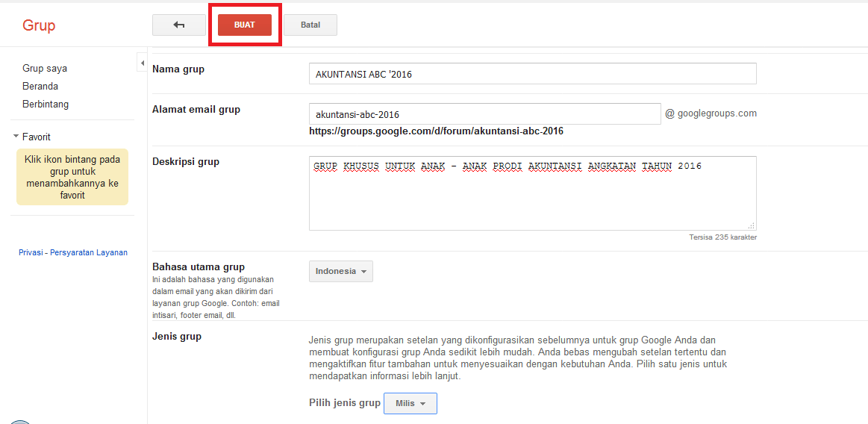Click the 'Pilih jenis grup' label
This screenshot has height=424, width=868.
pyautogui.click(x=344, y=403)
